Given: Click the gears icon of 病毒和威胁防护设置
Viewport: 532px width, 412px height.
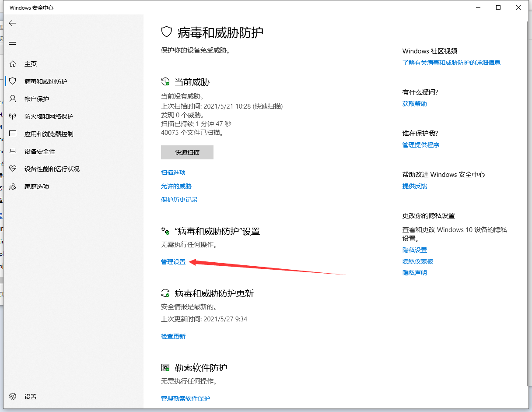Looking at the screenshot, I should (x=165, y=231).
